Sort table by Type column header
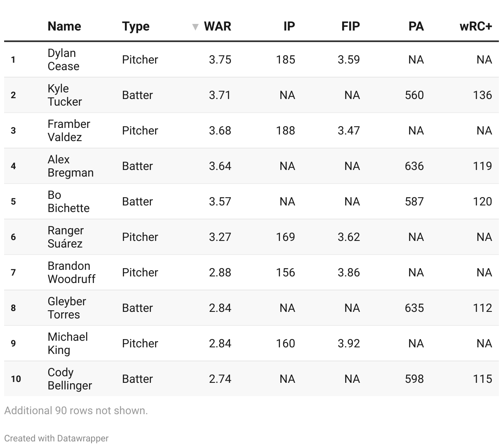The image size is (503, 448). [136, 26]
